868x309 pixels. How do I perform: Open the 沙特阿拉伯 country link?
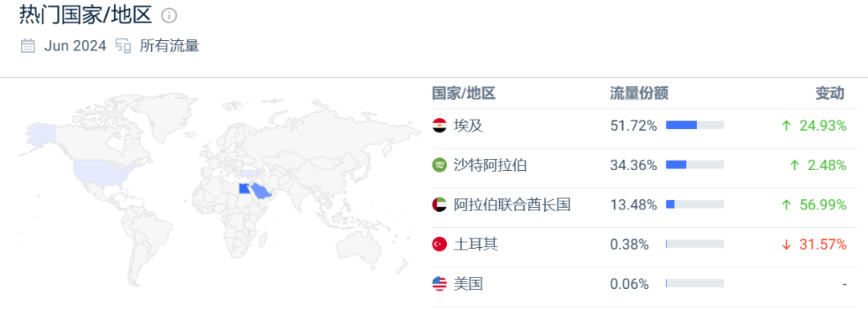[x=490, y=165]
